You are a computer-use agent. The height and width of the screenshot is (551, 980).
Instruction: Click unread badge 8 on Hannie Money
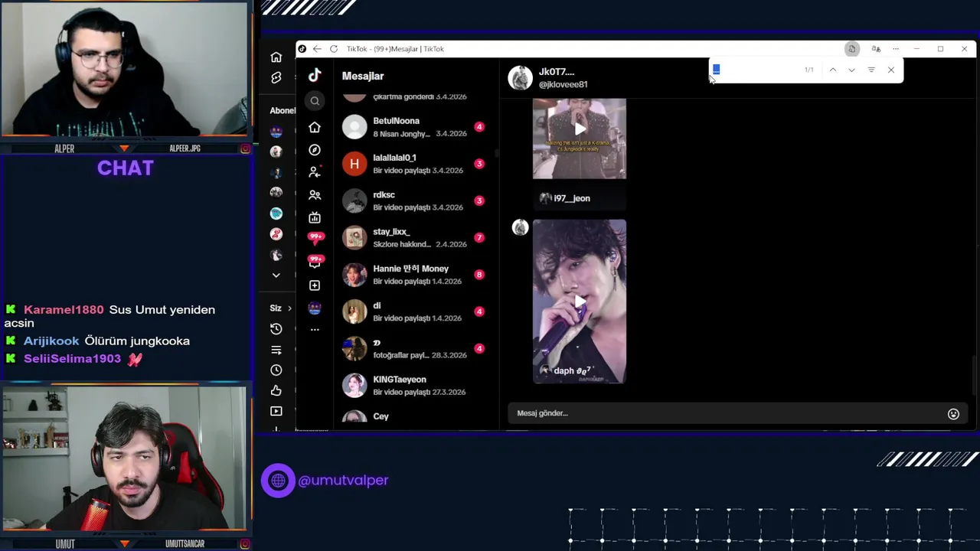tap(479, 275)
